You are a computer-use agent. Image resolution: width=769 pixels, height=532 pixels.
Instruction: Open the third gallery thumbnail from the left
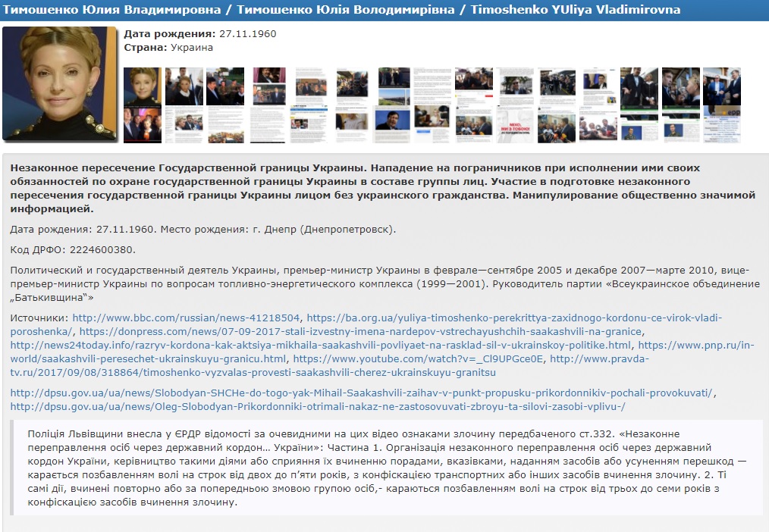226,105
